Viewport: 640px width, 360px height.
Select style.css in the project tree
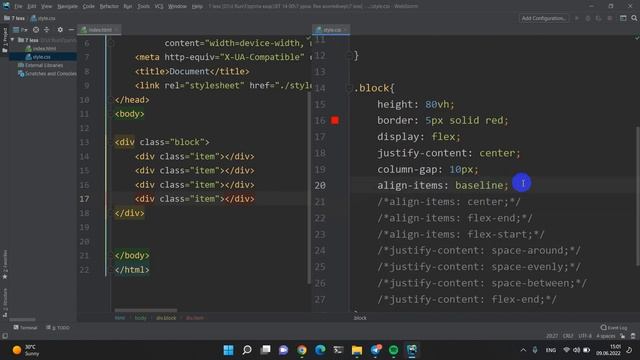[38, 57]
